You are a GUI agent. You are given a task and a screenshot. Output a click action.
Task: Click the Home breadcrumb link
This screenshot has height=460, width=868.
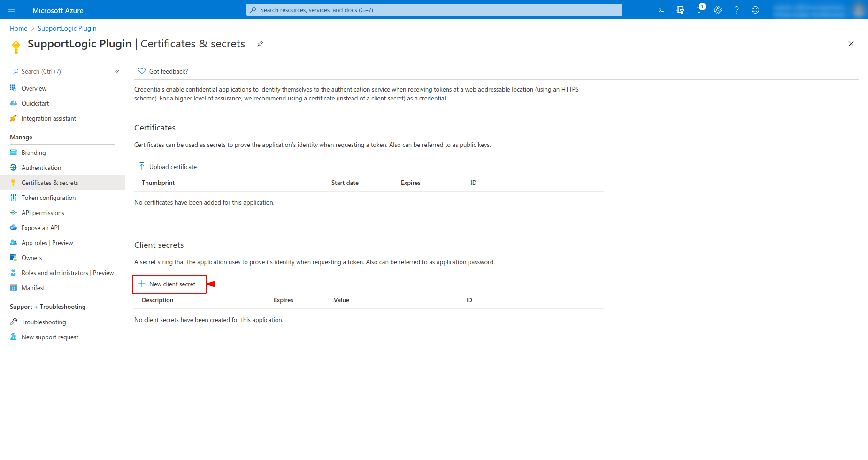[x=19, y=28]
